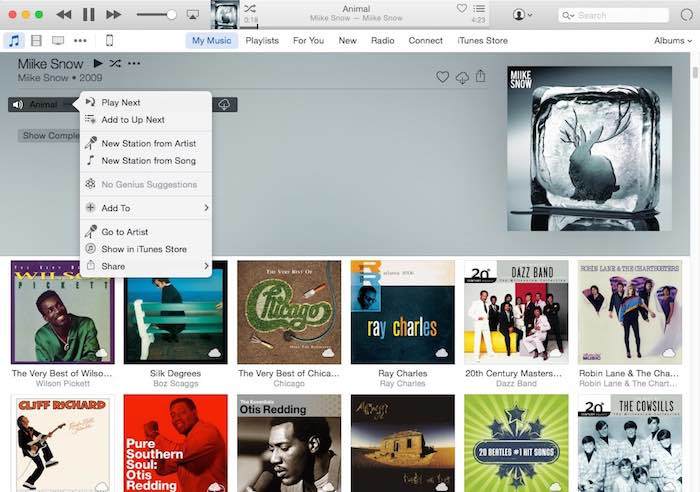This screenshot has width=700, height=492.
Task: Open the For You tab
Action: pyautogui.click(x=308, y=41)
